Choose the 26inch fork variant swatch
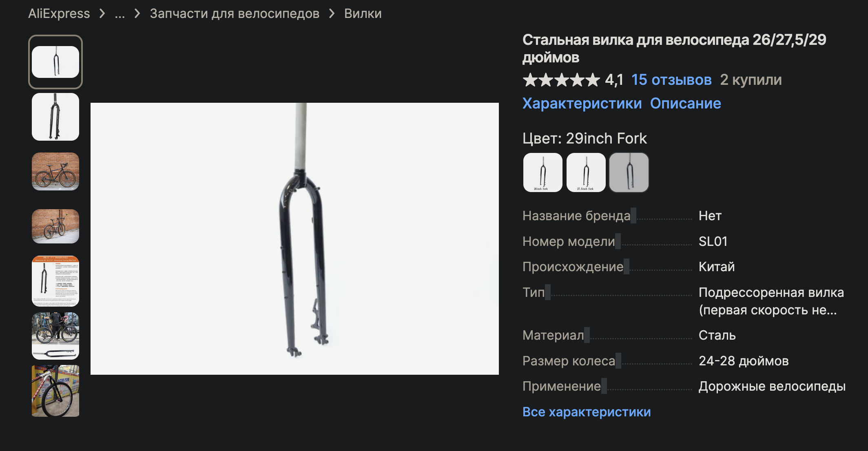Screen dimensions: 868x451 543,172
